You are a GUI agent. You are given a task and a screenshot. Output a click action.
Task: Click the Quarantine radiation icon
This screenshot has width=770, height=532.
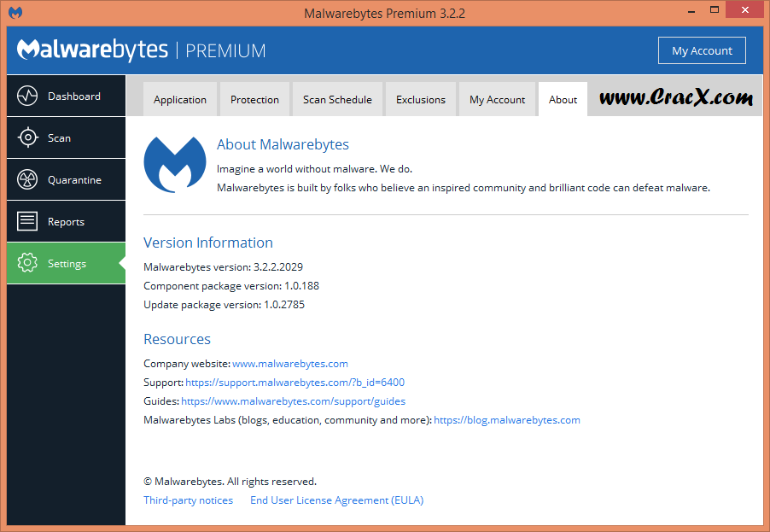pyautogui.click(x=27, y=179)
